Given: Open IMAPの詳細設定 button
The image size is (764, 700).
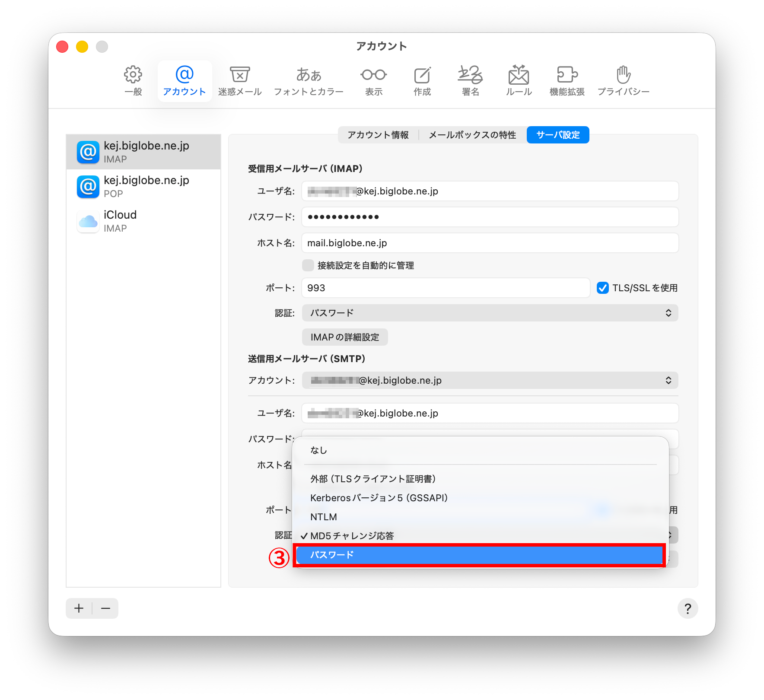Looking at the screenshot, I should [x=345, y=337].
